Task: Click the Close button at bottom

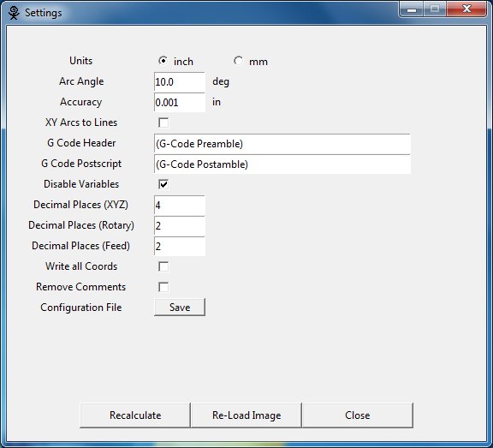Action: tap(358, 415)
